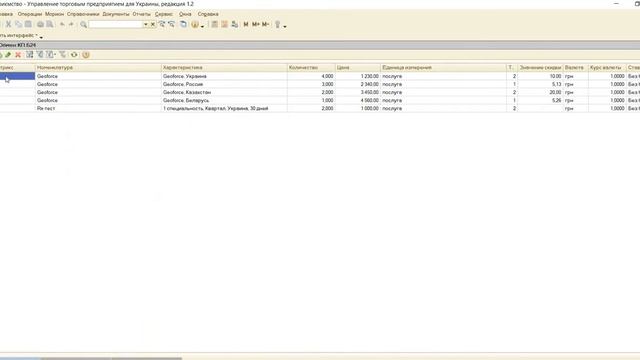Open the Операции menu
The image size is (640, 360).
(x=30, y=14)
